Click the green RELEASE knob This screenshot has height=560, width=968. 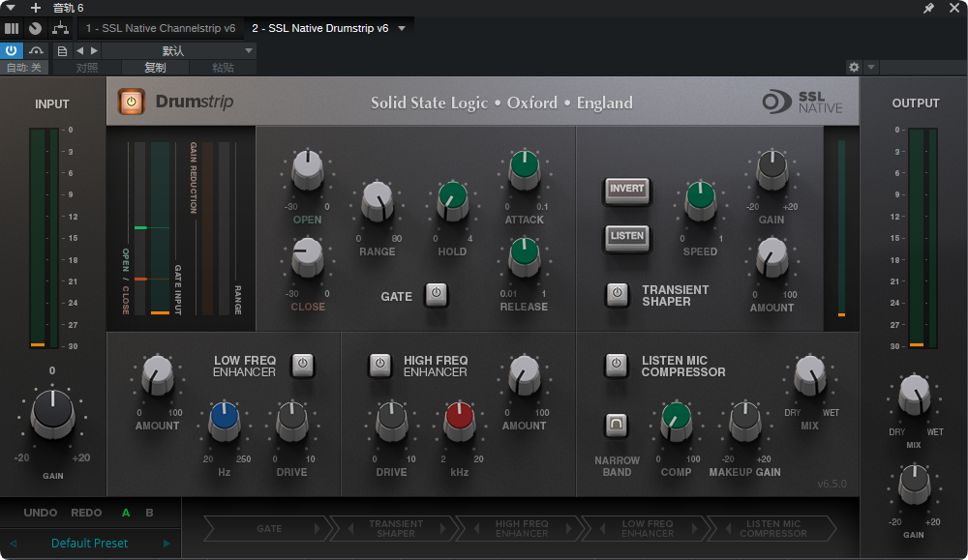(x=524, y=256)
